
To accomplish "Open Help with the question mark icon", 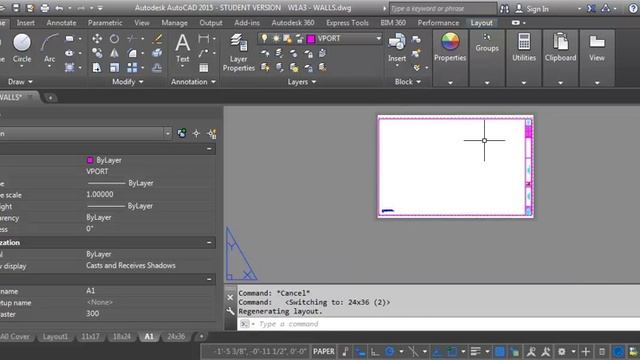I will point(633,8).
